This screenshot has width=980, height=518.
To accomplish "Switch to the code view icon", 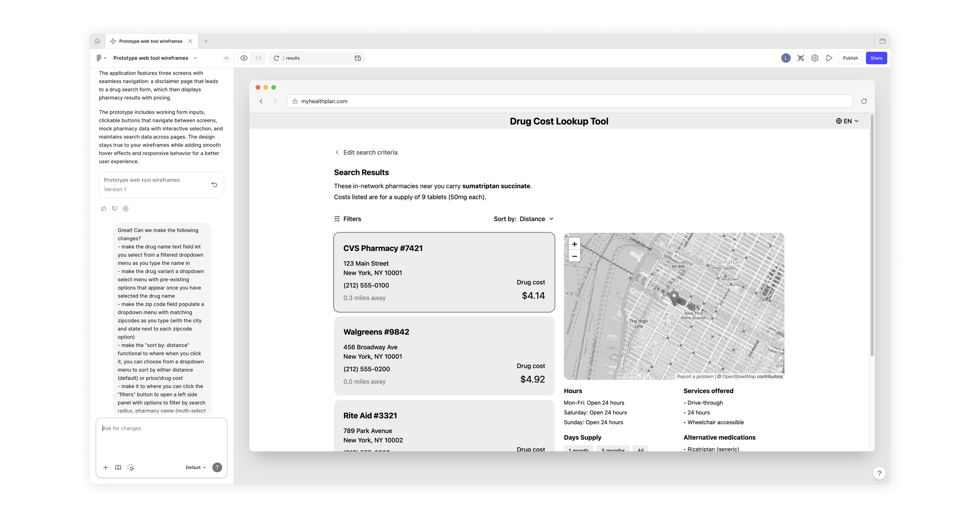I will 258,58.
